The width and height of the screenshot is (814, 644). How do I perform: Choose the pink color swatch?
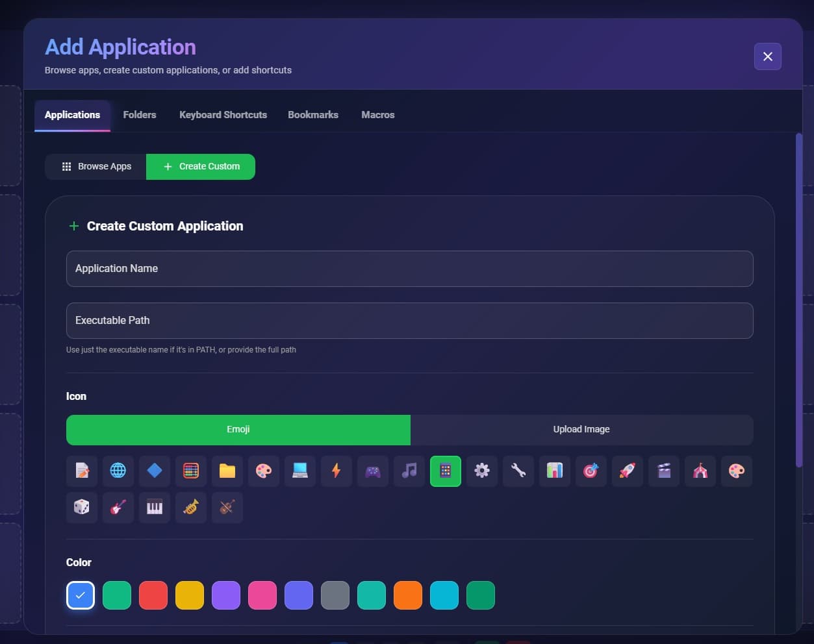tap(262, 595)
